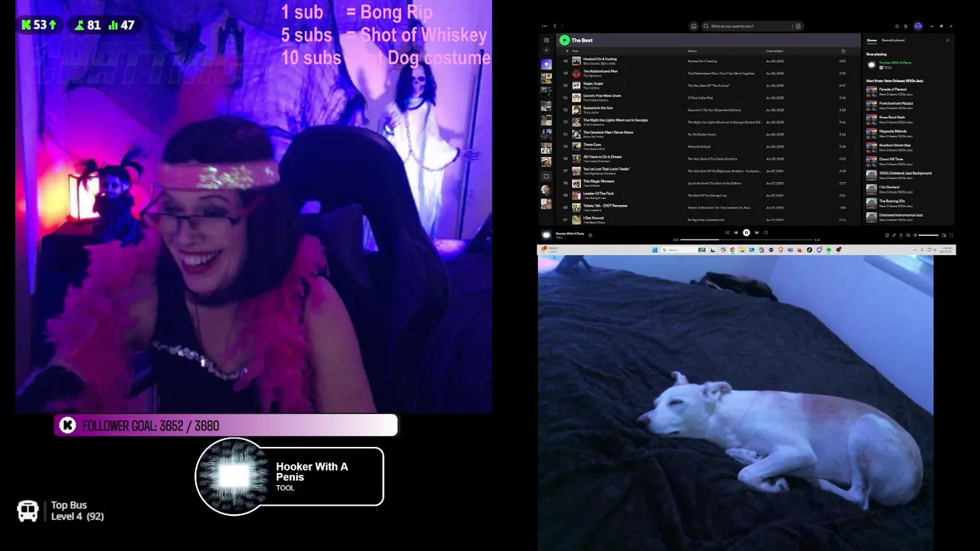
Task: Switch to Recently played tab
Action: pos(893,40)
